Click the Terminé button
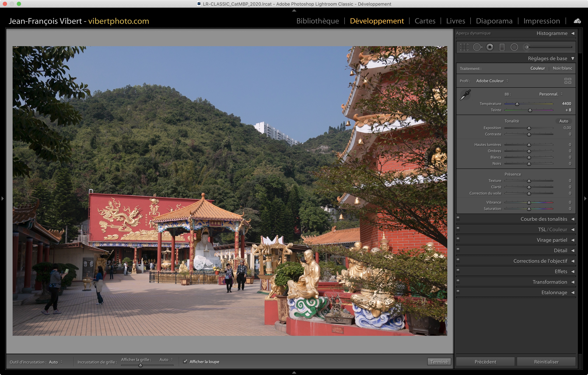 tap(439, 362)
